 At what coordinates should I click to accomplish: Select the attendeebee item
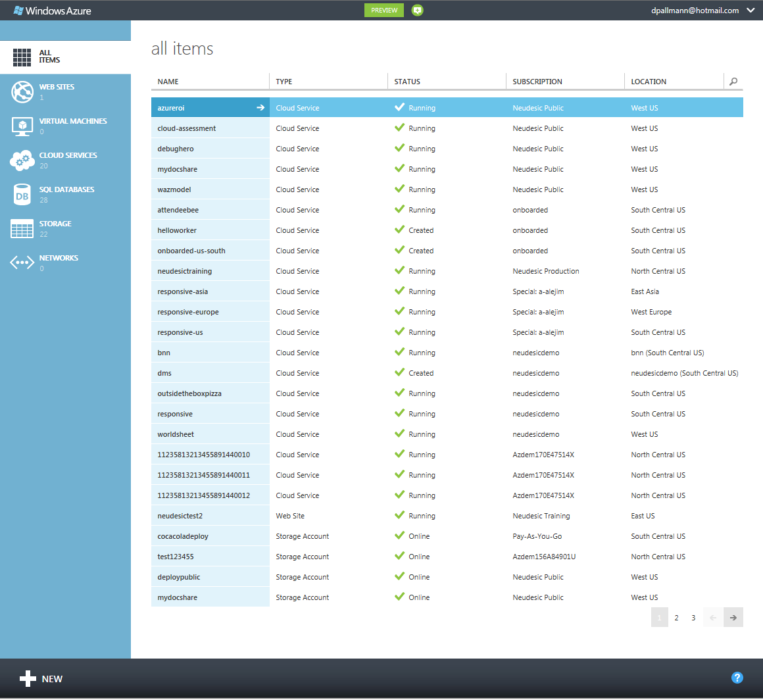pyautogui.click(x=178, y=211)
